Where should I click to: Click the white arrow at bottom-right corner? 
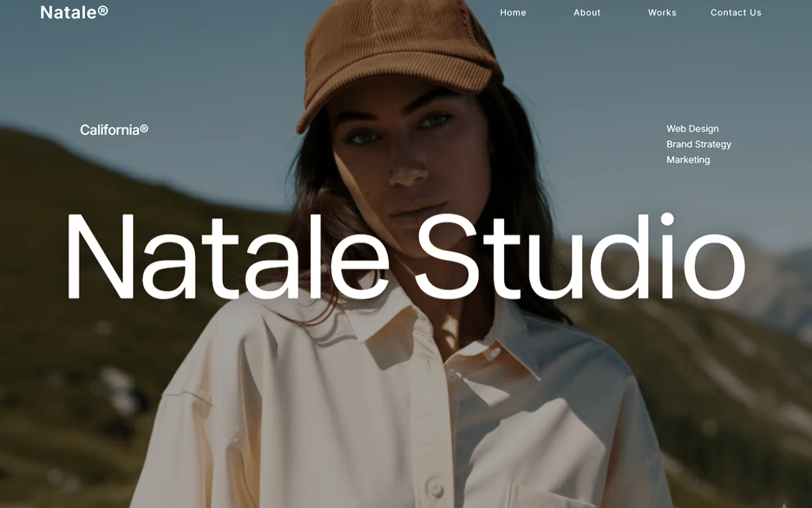pyautogui.click(x=784, y=505)
